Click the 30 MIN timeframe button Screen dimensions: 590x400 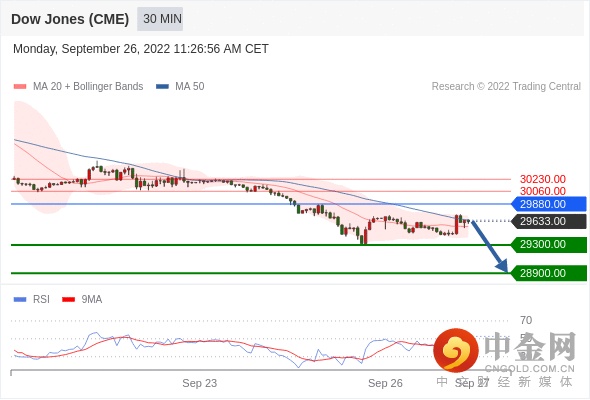160,19
